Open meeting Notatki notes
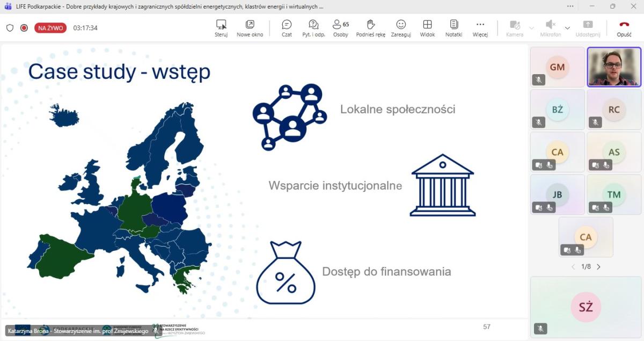The height and width of the screenshot is (341, 644). tap(453, 28)
